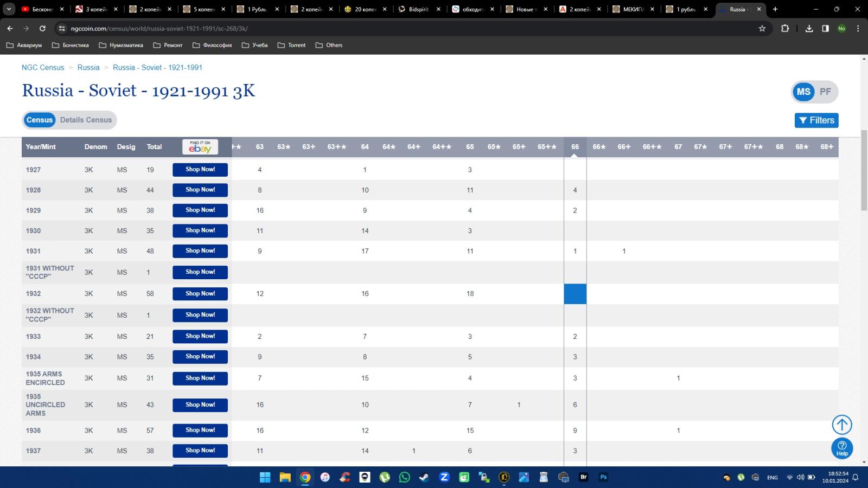Screen dimensions: 868x488
Task: Click Shop Now for 1935 UNCIRCLED ARMS
Action: click(x=200, y=405)
